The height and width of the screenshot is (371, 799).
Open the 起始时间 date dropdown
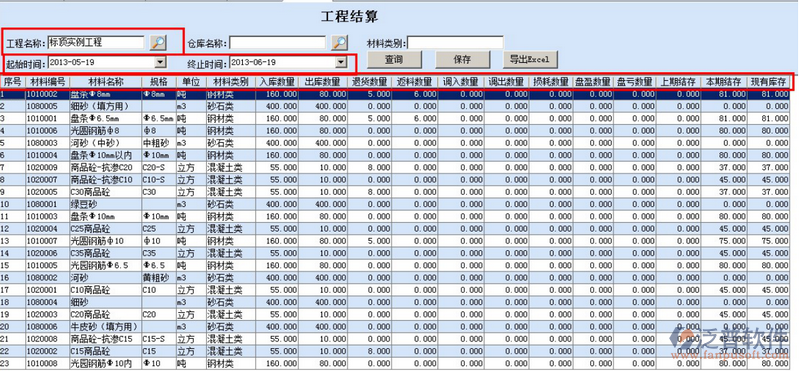click(161, 62)
